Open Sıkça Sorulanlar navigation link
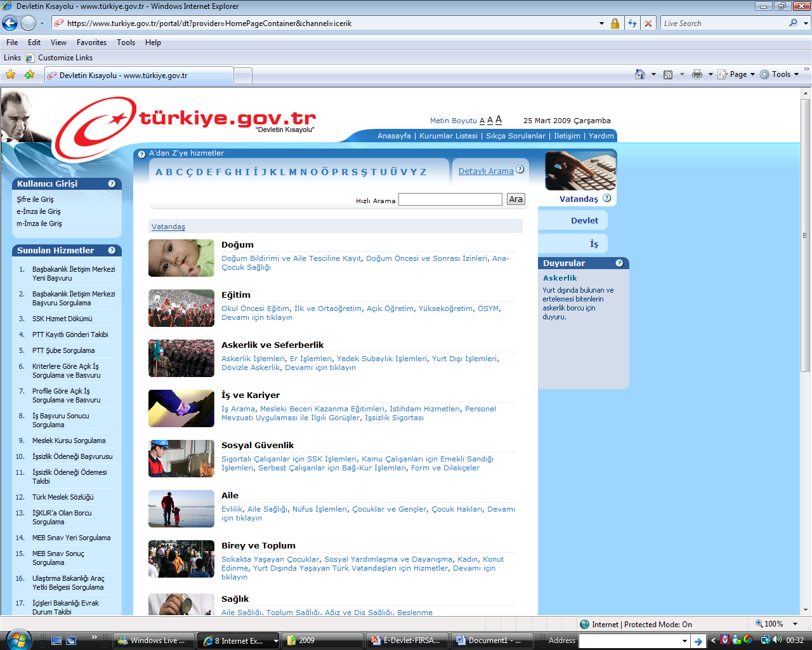 (516, 136)
